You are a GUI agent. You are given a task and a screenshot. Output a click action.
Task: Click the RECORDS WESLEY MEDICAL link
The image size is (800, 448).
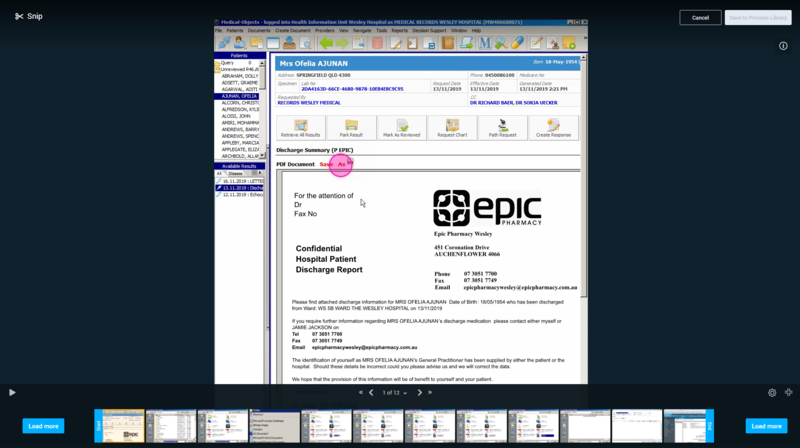click(x=309, y=103)
